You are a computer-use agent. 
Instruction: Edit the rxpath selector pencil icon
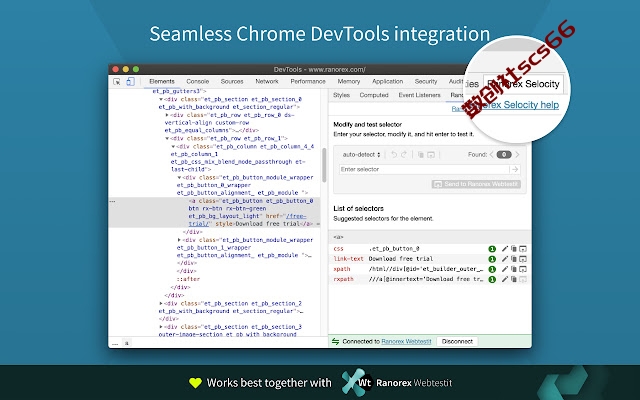[x=504, y=279]
